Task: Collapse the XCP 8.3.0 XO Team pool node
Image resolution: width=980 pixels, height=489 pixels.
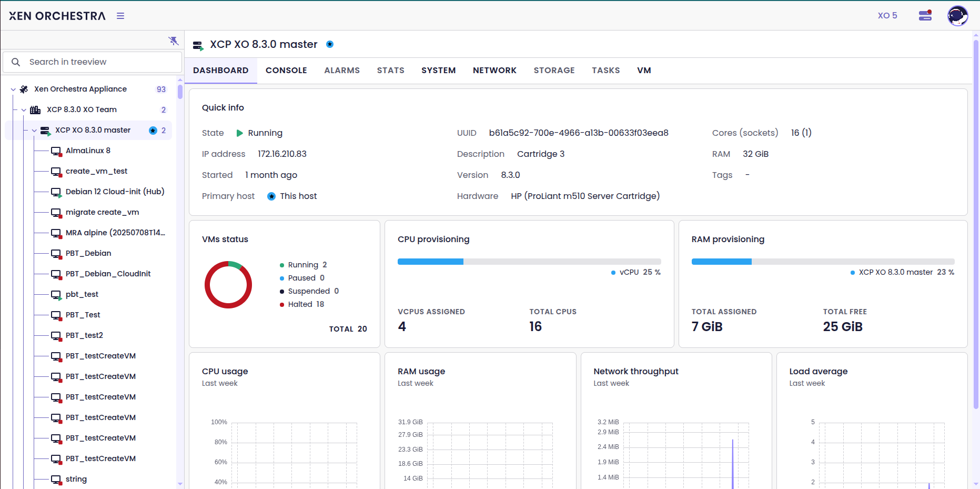Action: (24, 110)
